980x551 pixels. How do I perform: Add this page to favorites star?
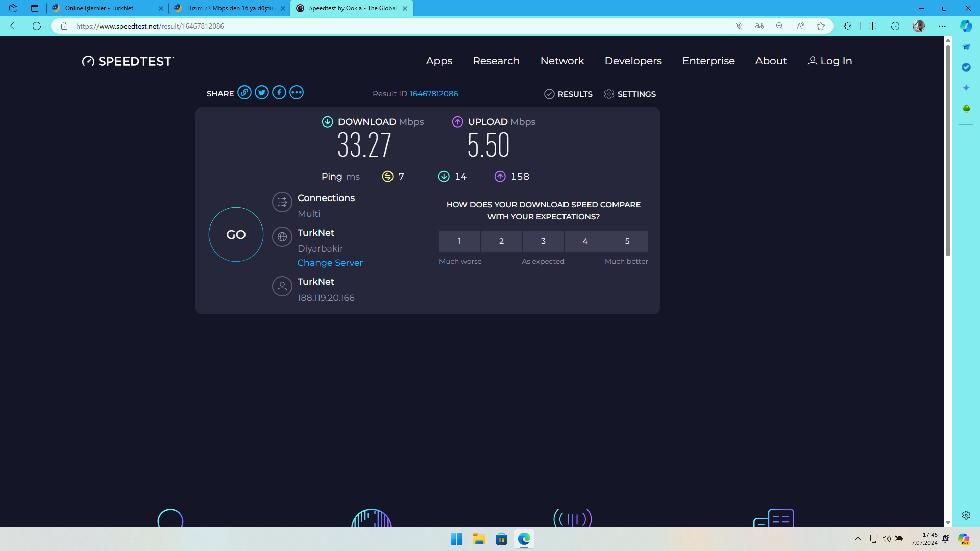pos(821,26)
